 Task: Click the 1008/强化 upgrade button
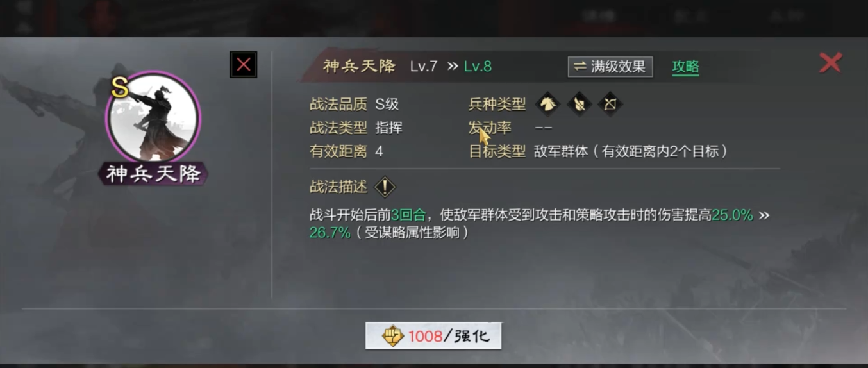433,336
